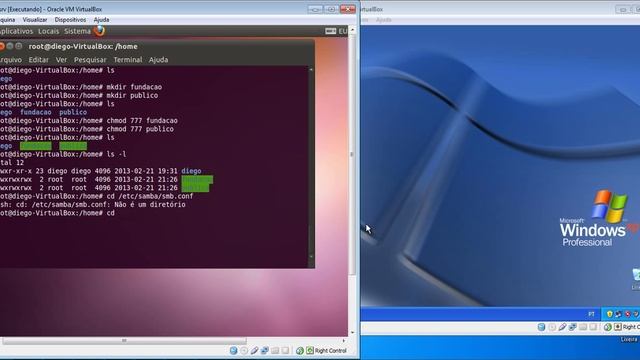Minimize the Ubuntu VirtualBox window
This screenshot has width=640, height=360.
(x=315, y=9)
